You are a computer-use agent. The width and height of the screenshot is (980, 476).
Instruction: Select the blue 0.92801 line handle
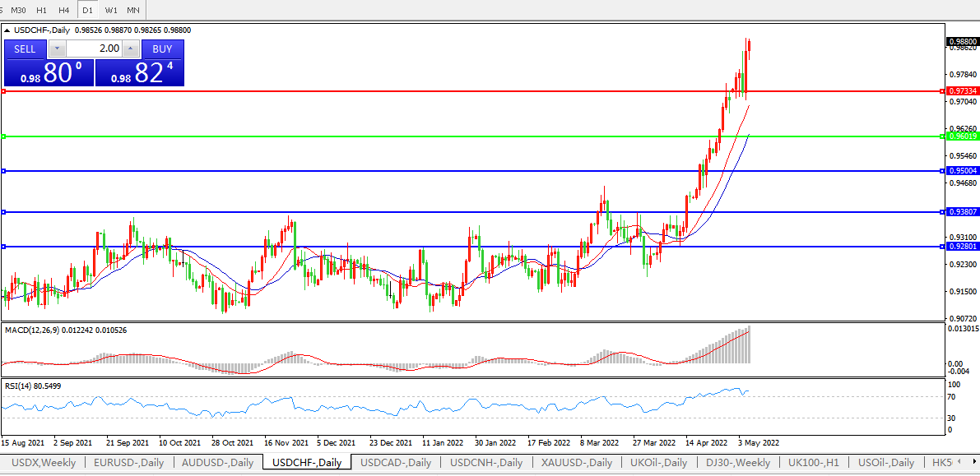(4, 247)
